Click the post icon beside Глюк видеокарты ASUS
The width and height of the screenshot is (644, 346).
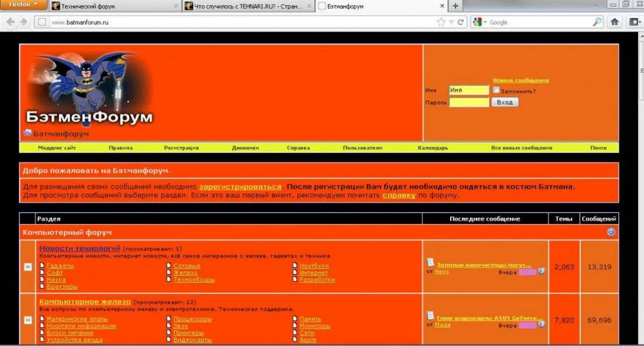click(430, 315)
